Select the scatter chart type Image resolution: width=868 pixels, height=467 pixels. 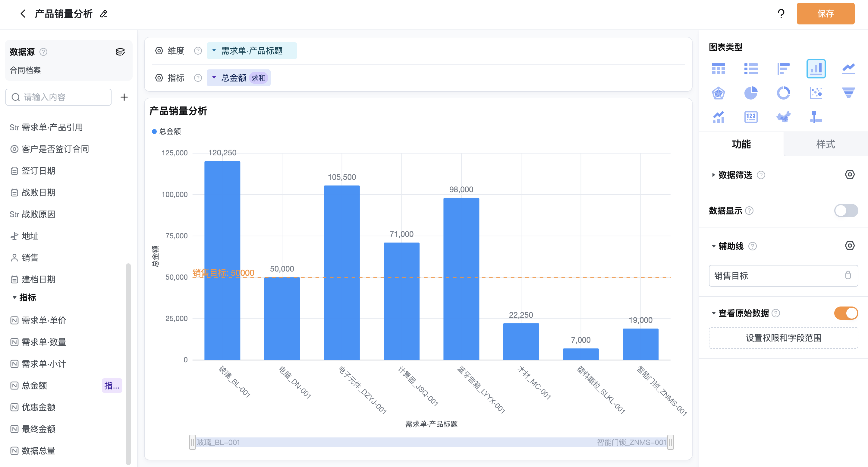816,93
